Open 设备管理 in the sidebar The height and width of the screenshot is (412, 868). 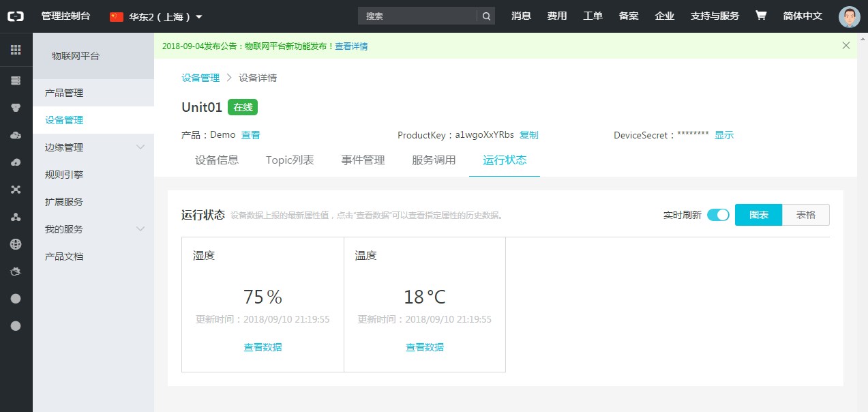click(x=93, y=120)
